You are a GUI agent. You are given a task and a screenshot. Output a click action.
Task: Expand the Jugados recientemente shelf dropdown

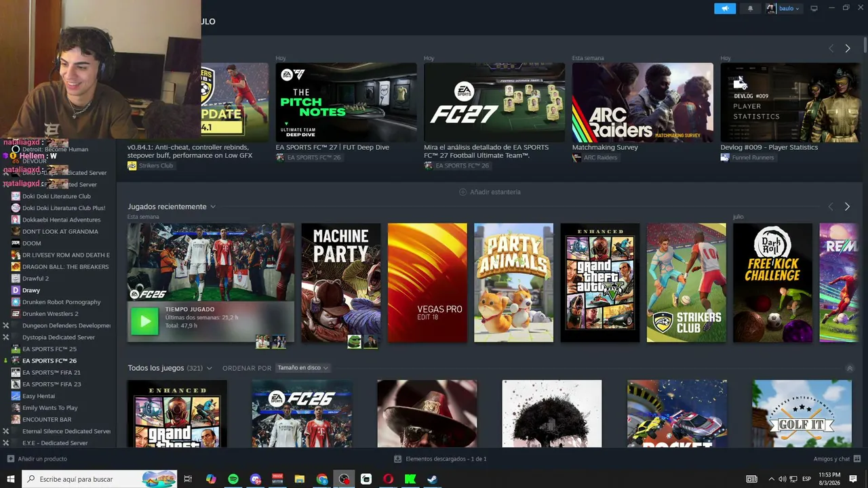[x=212, y=207]
